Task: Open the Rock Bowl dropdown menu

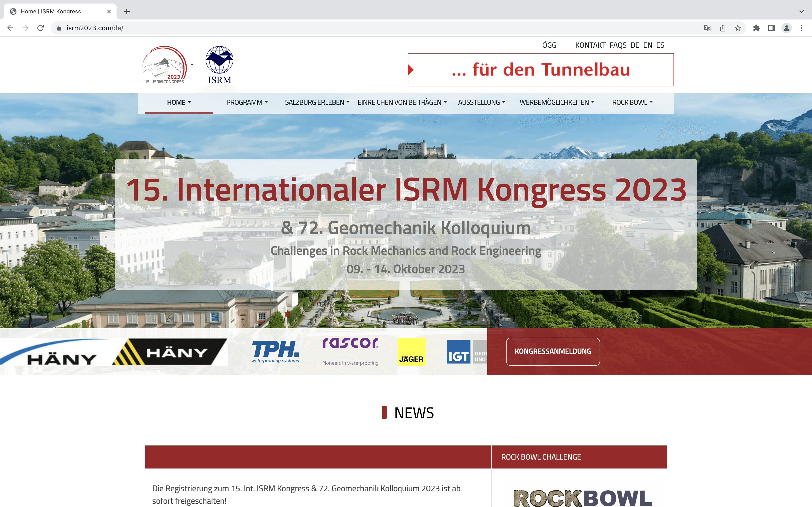Action: [632, 102]
